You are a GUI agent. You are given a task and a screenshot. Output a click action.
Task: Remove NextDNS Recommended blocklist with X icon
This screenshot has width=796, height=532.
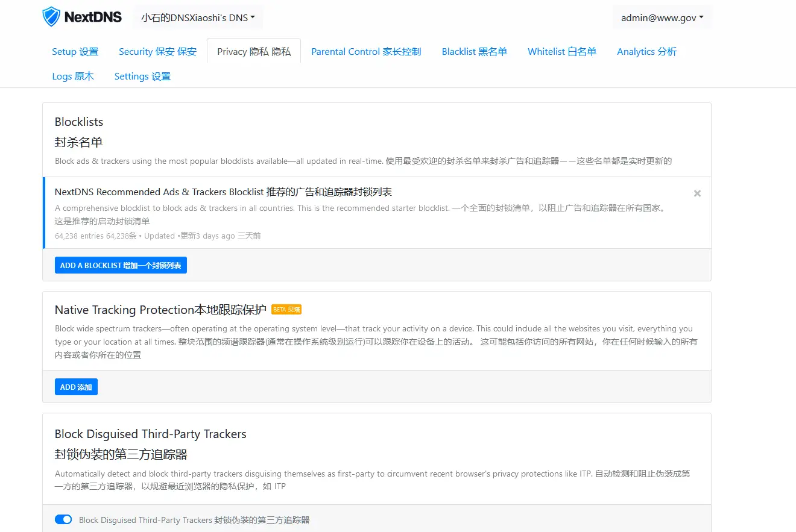697,193
